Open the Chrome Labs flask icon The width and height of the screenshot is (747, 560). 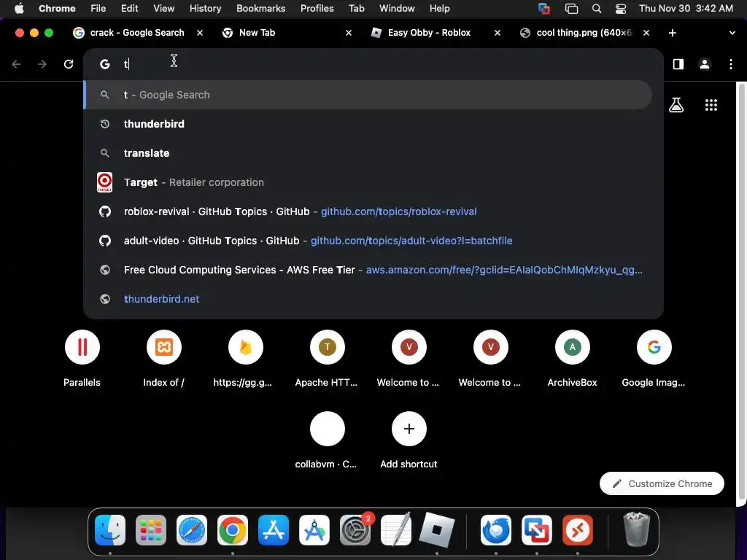pos(676,105)
